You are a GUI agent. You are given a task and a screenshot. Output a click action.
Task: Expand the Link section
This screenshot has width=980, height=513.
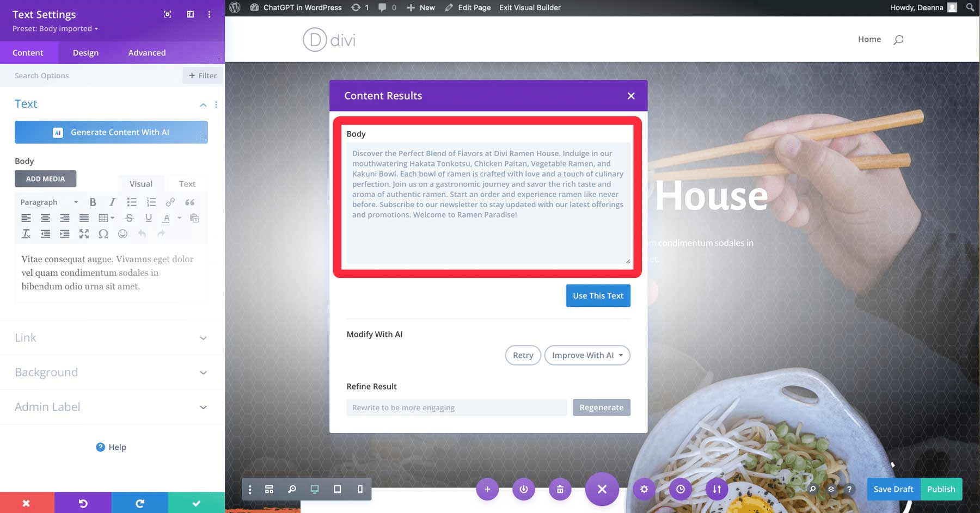(x=112, y=338)
